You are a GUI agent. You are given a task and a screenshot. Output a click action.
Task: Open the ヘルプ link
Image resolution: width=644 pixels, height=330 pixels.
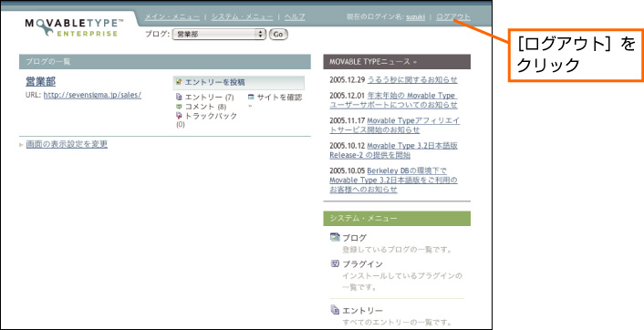[x=295, y=16]
